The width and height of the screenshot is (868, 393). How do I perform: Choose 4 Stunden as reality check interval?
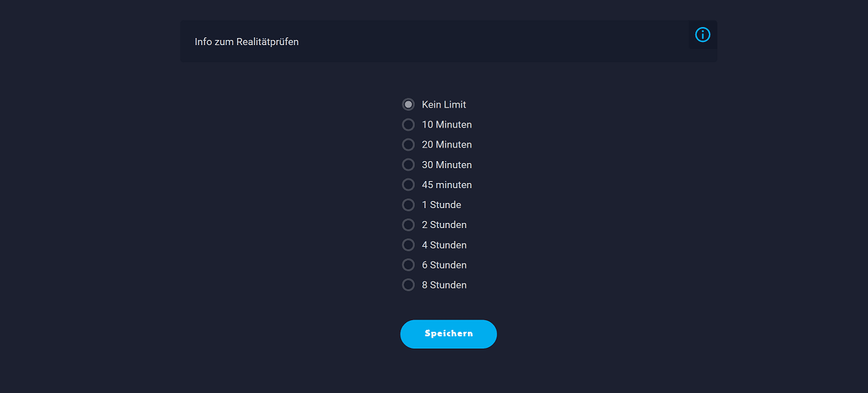pos(408,245)
